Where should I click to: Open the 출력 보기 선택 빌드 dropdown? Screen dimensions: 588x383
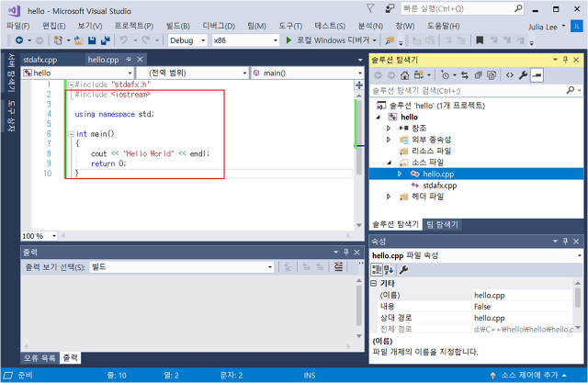(270, 267)
